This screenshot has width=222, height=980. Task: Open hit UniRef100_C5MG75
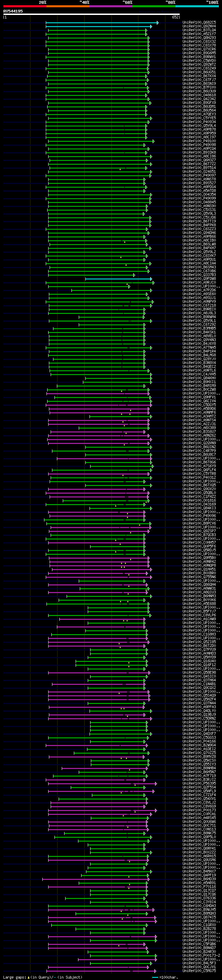coord(199,971)
